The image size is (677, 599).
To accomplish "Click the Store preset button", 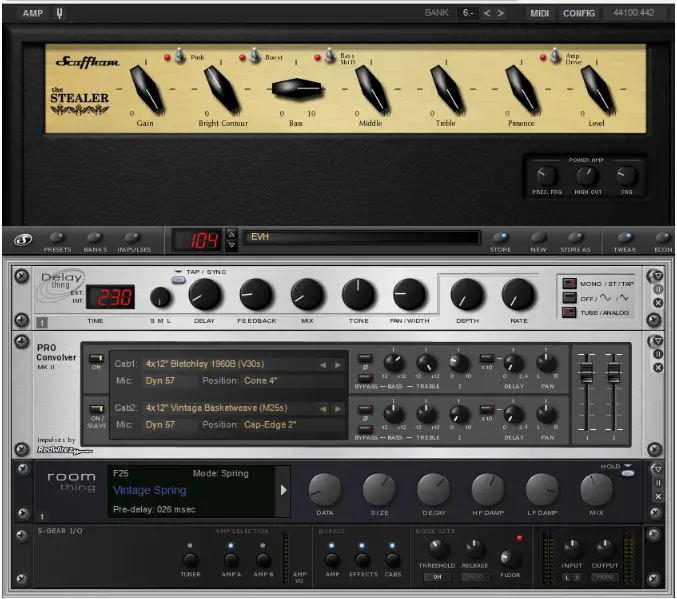I will 500,237.
